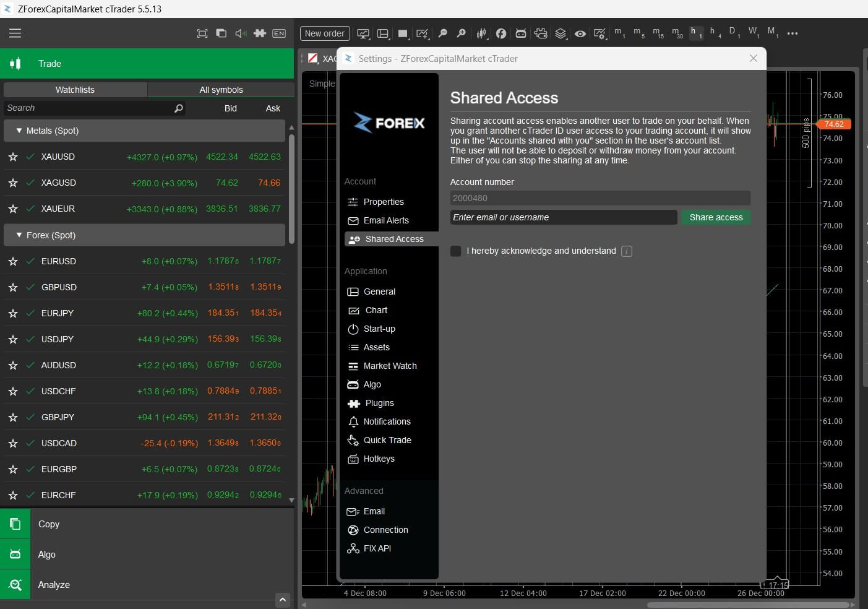Tick the 'I hereby acknowledge and understand' checkbox
The width and height of the screenshot is (868, 609).
pos(456,251)
